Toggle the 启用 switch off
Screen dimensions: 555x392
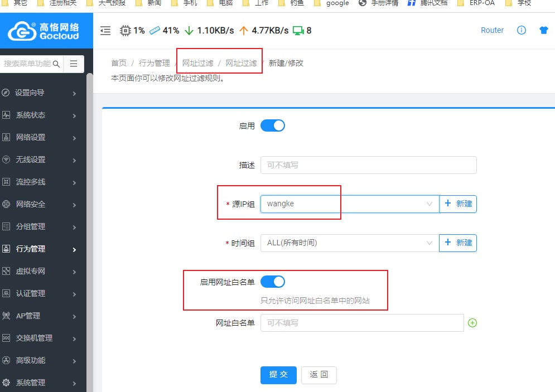(273, 125)
